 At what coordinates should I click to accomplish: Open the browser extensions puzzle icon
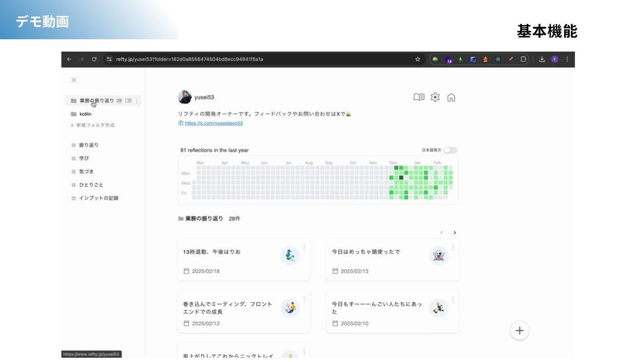(x=523, y=59)
